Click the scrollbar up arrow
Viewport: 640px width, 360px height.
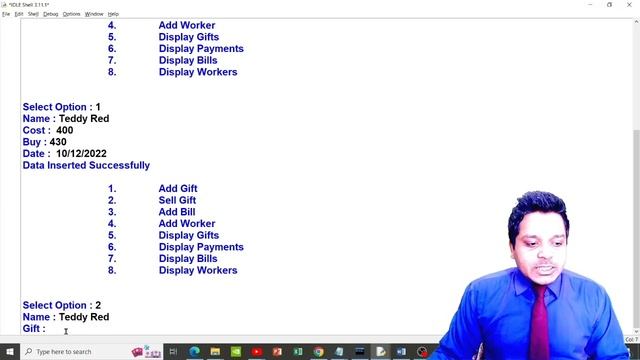636,22
